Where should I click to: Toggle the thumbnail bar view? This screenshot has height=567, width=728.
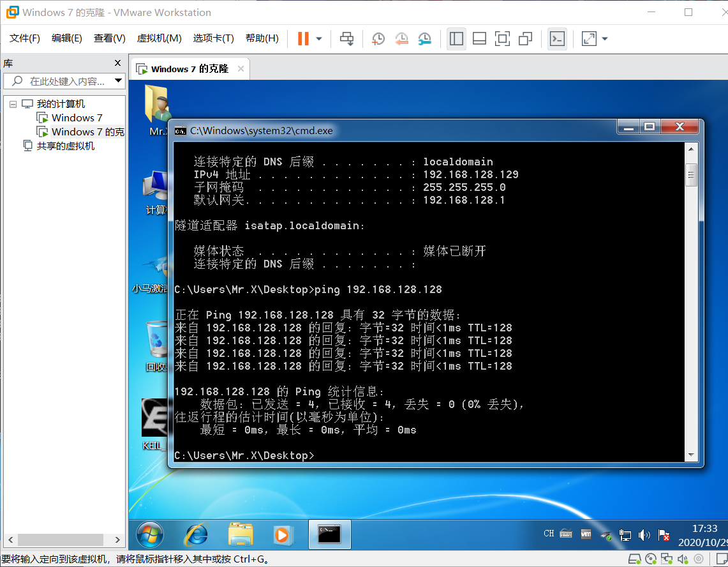click(x=479, y=38)
